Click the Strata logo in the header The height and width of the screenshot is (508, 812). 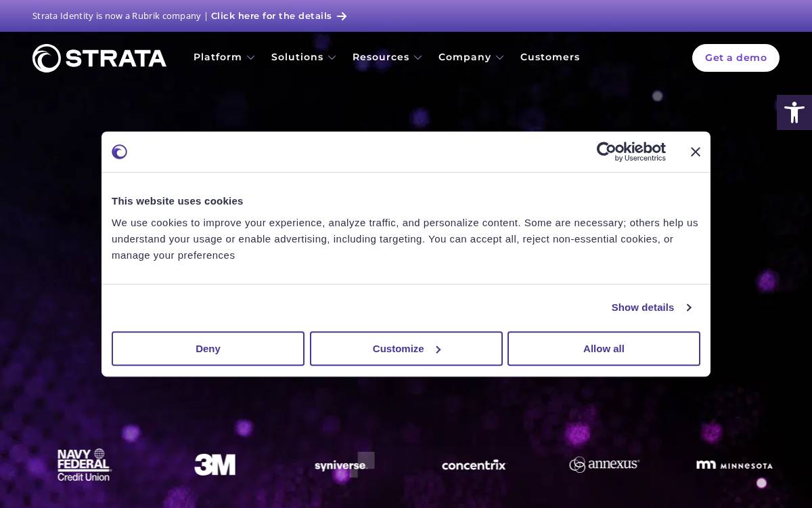[99, 58]
